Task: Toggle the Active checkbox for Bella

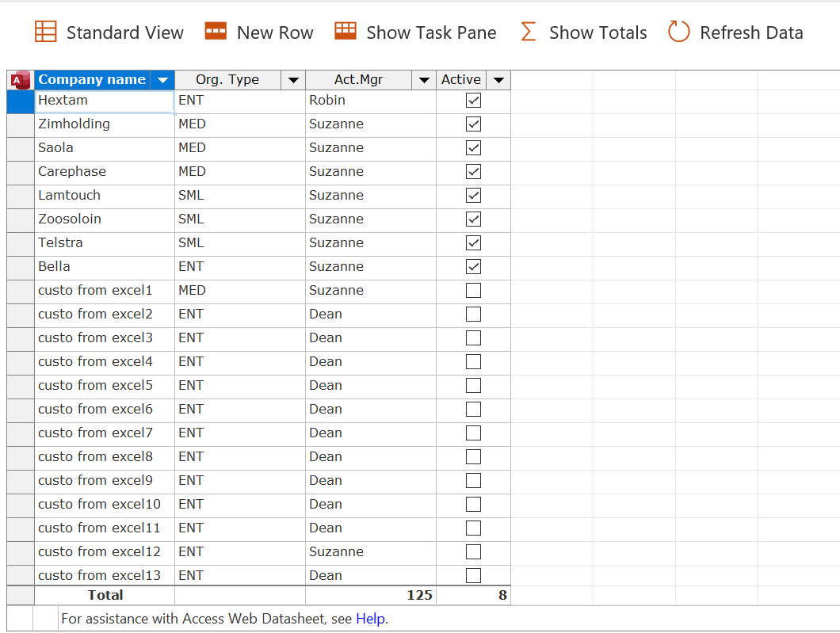Action: [x=473, y=267]
